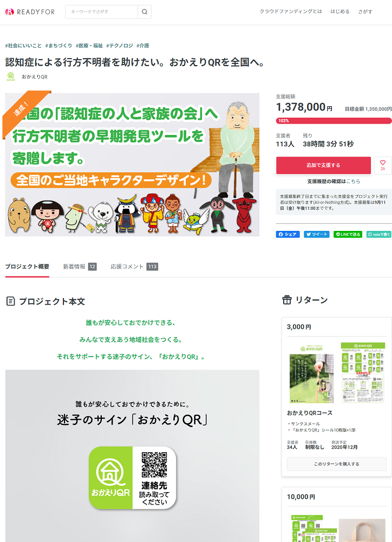This screenshot has width=392, height=542.
Task: Click the 3,000円 return thumbnail image
Action: (336, 373)
